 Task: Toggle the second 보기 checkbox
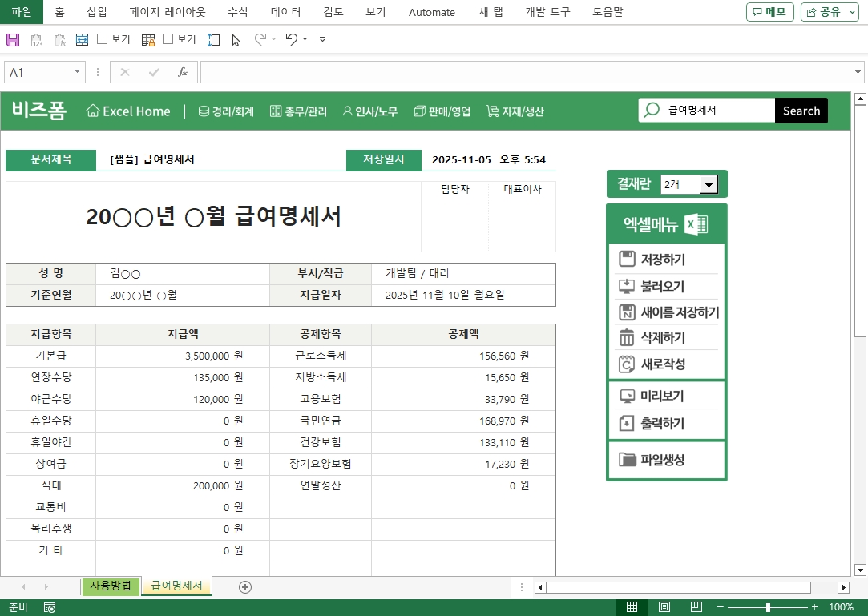coord(168,39)
